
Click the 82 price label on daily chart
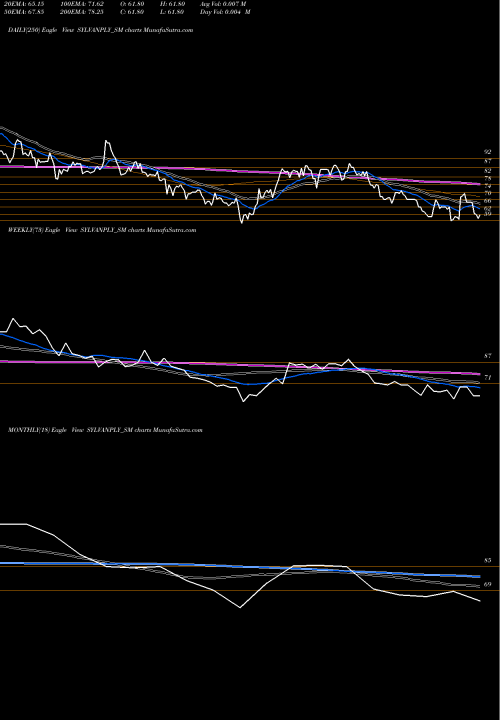coord(488,170)
